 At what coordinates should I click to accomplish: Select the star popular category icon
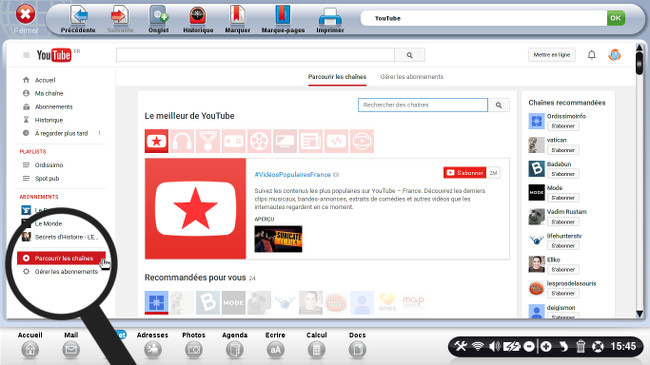(x=156, y=141)
